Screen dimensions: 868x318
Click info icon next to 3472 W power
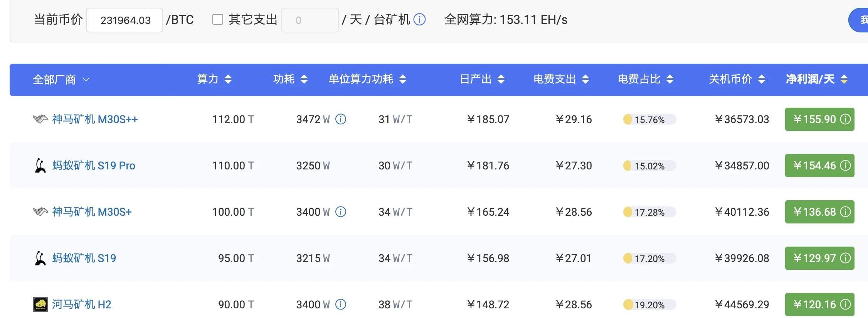point(341,119)
